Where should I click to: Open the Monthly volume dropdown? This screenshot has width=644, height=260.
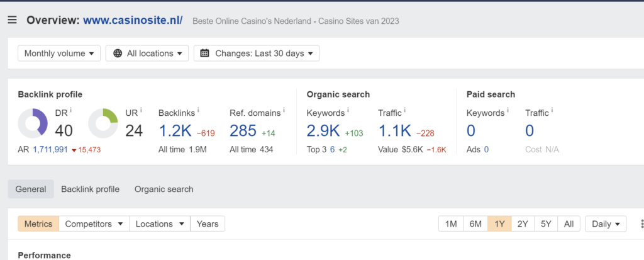(x=59, y=54)
